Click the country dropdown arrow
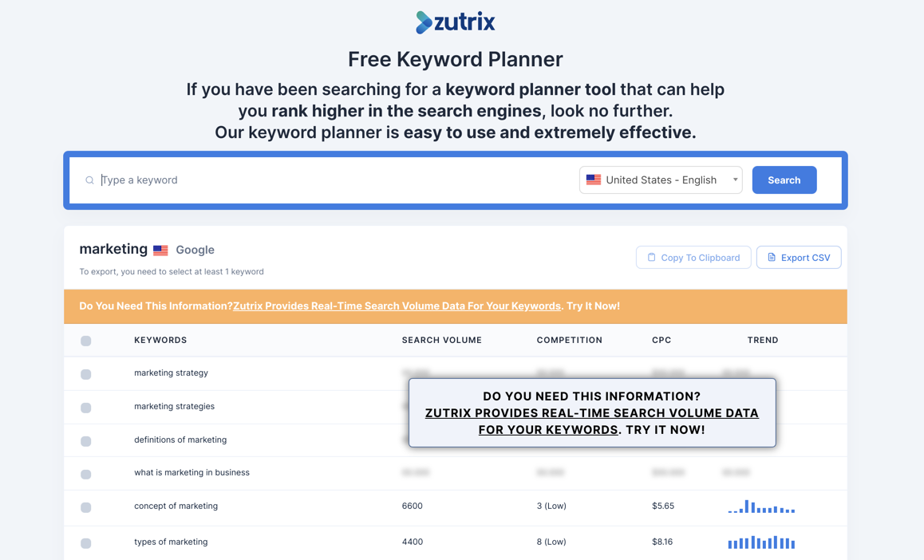The image size is (924, 560). pos(735,179)
